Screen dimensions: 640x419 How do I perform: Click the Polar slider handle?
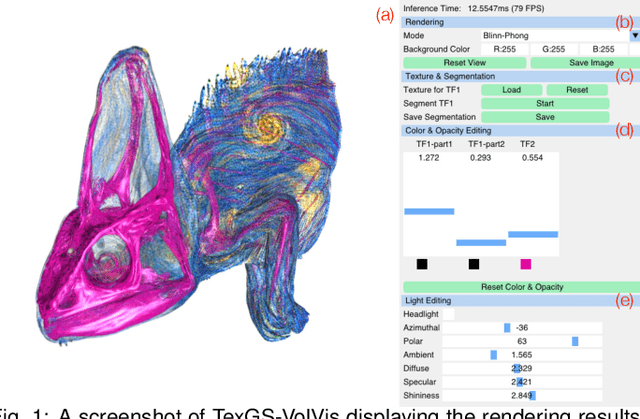[x=575, y=341]
